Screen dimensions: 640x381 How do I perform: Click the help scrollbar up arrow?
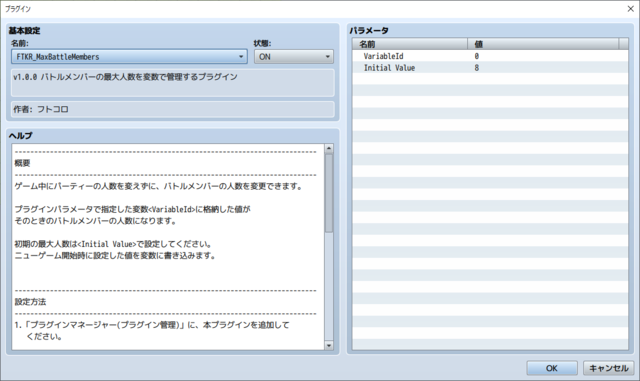(x=329, y=149)
